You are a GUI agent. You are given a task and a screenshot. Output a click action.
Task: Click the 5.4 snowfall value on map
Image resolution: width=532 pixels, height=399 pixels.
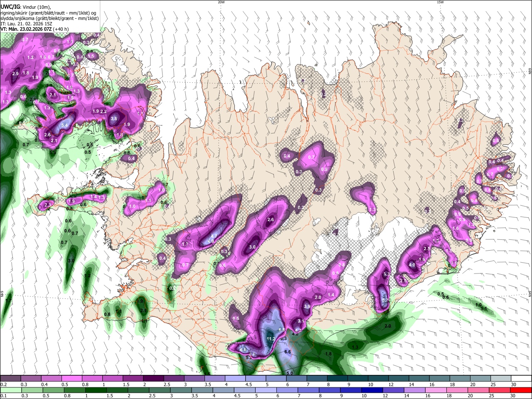64,125
